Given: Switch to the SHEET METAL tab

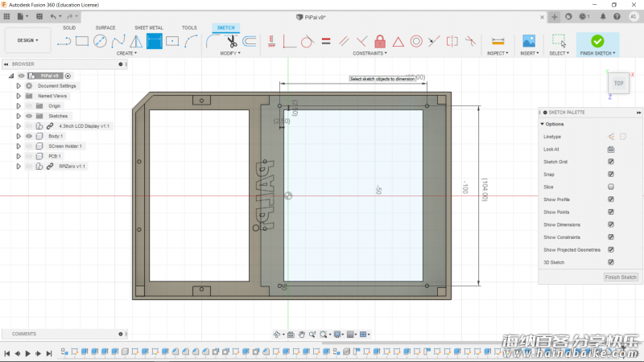Looking at the screenshot, I should [149, 28].
